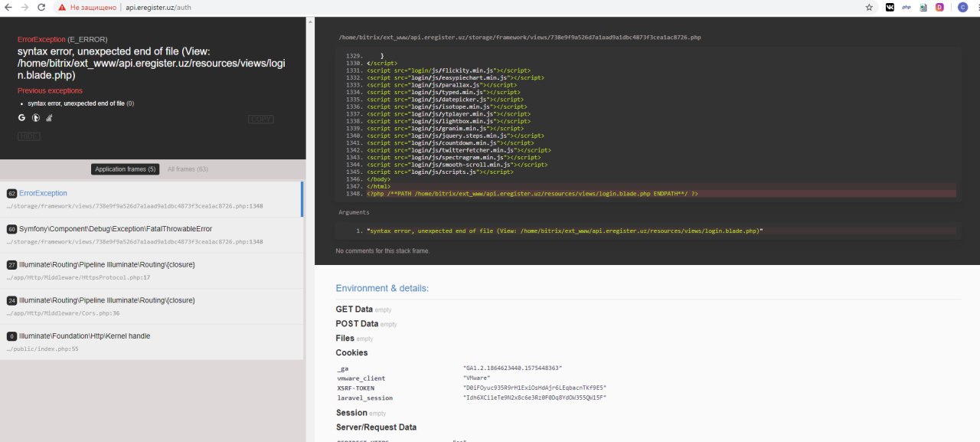The width and height of the screenshot is (980, 442).
Task: Open the green document extension icon
Action: pos(923,7)
